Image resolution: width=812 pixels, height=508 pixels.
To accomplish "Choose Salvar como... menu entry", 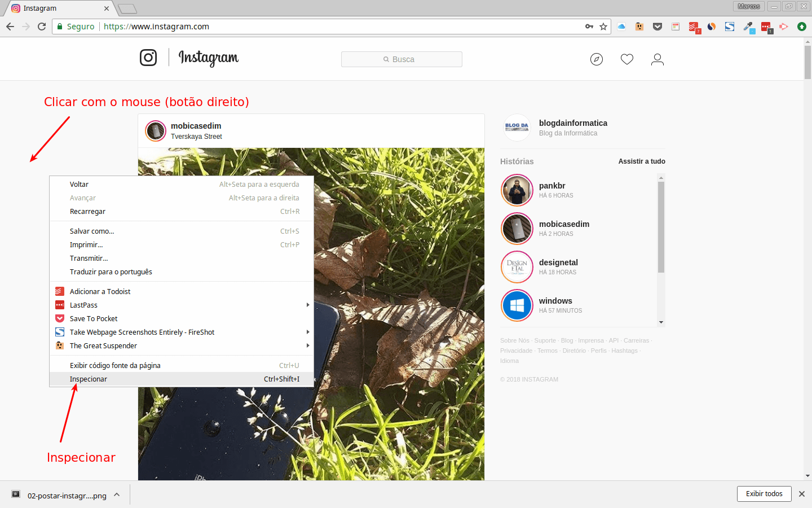I will (x=182, y=231).
